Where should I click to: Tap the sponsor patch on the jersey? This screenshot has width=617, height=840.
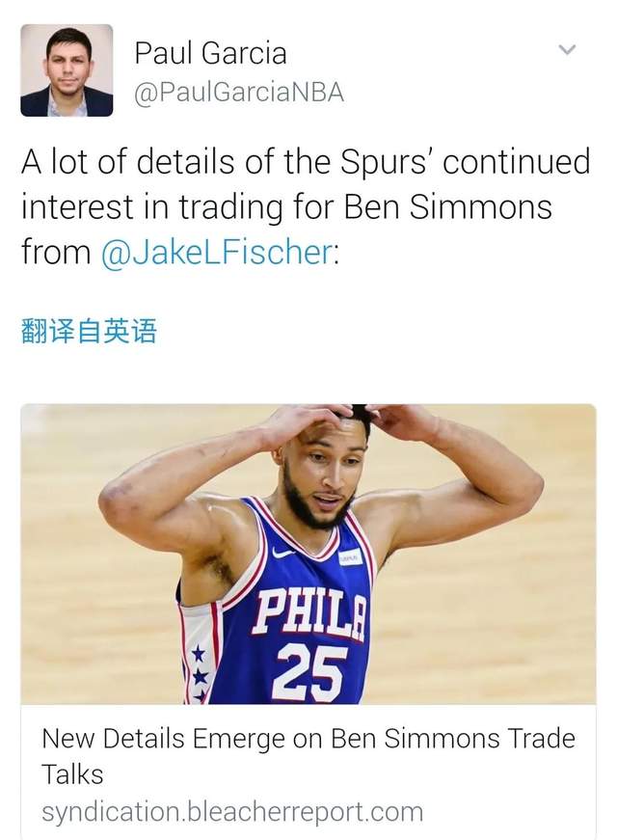tap(350, 557)
